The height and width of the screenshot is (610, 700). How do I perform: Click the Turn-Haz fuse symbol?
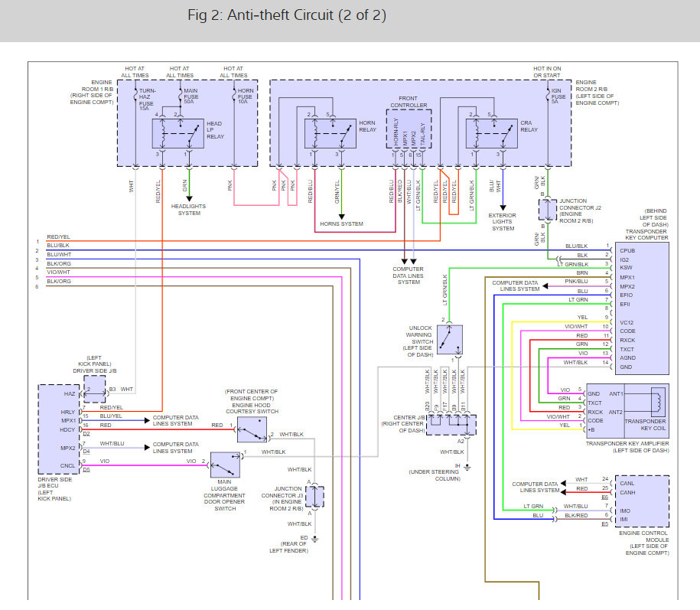[x=135, y=94]
